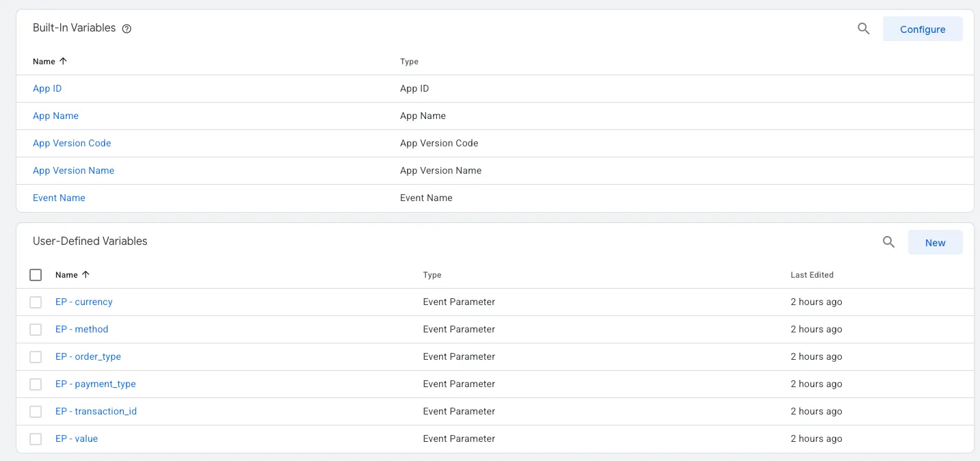Screen dimensions: 980x461
Task: Create a New user-defined variable
Action: coord(935,243)
